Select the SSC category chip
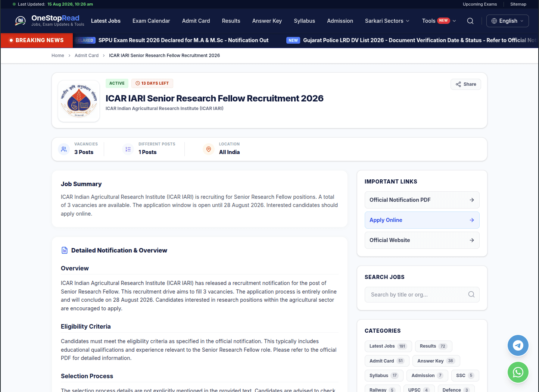The width and height of the screenshot is (539, 392). click(465, 376)
